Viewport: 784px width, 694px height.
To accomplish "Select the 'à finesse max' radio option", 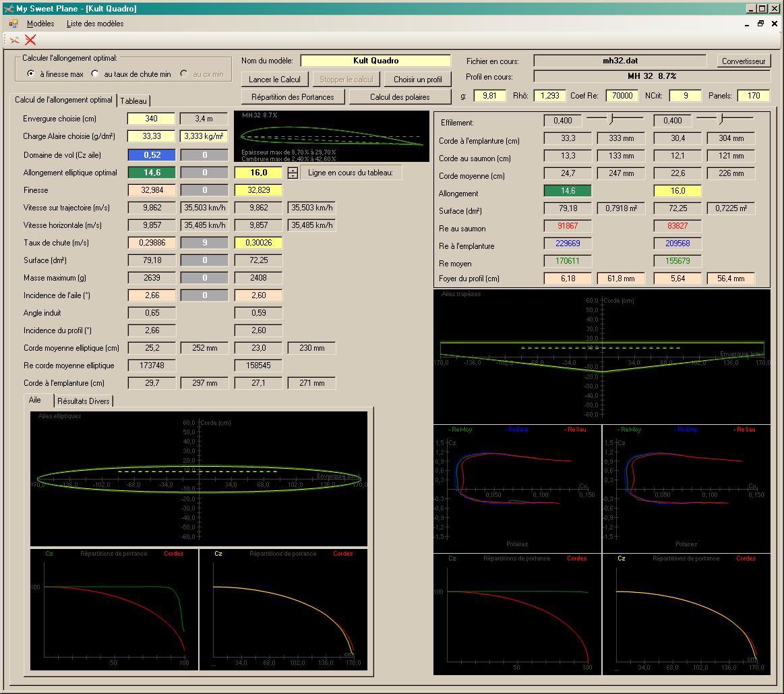I will (x=31, y=74).
